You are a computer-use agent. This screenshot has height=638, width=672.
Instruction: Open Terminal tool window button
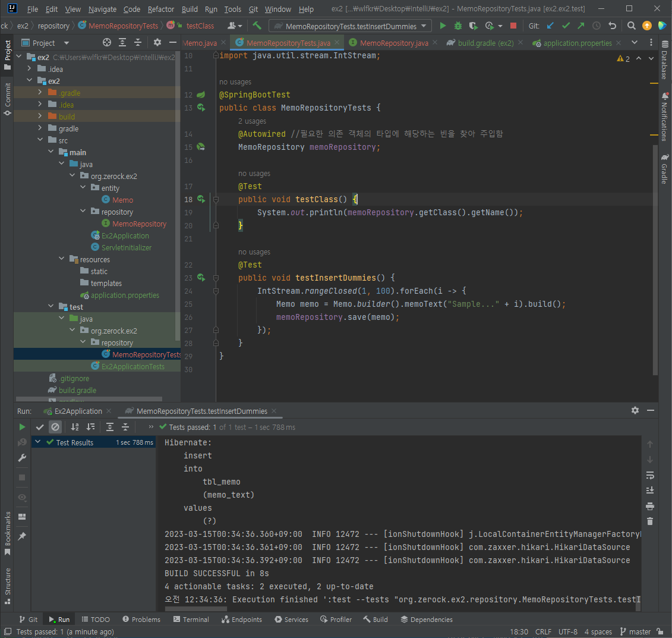point(191,620)
